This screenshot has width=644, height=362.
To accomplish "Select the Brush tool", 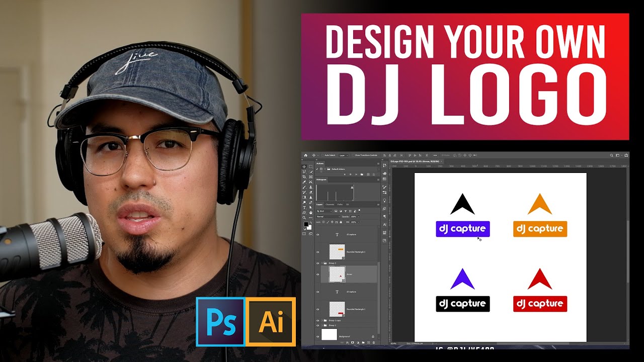I will pos(304,187).
